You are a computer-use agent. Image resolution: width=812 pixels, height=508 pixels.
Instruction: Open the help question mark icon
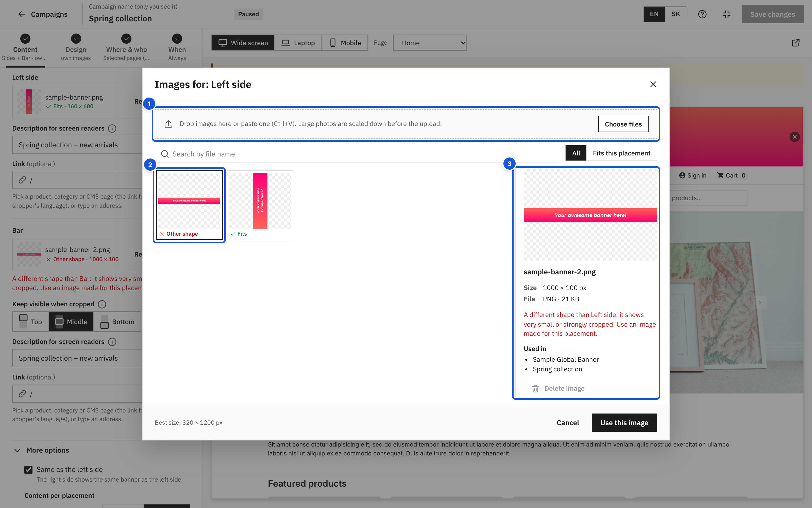[702, 14]
